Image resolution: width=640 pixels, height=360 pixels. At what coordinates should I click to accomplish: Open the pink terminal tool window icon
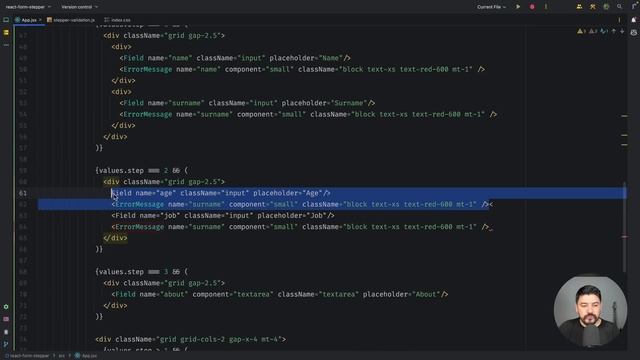(x=6, y=319)
